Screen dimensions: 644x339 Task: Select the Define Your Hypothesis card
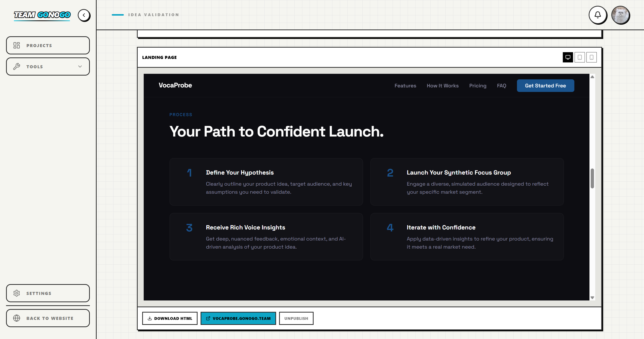click(x=266, y=182)
